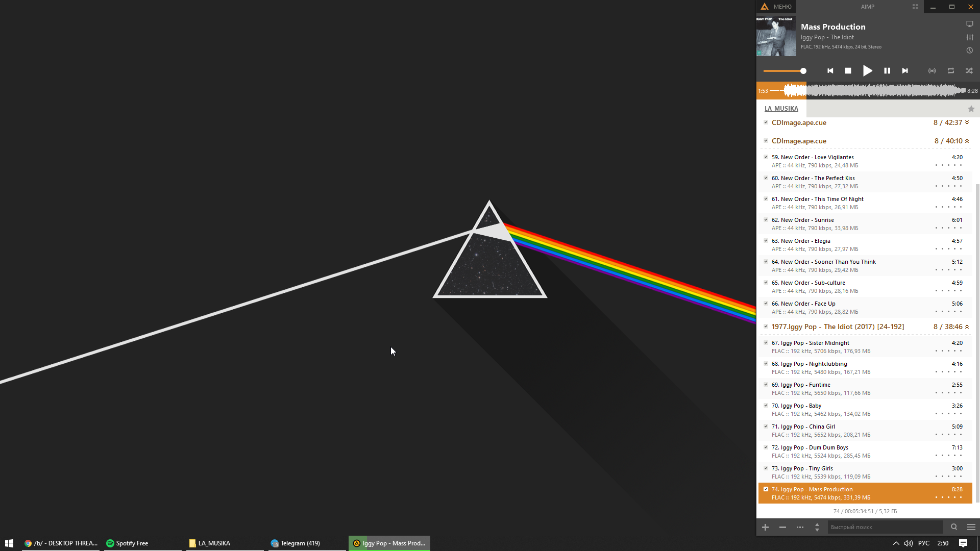Select track 72 Dum Dum Boys

coord(865,452)
